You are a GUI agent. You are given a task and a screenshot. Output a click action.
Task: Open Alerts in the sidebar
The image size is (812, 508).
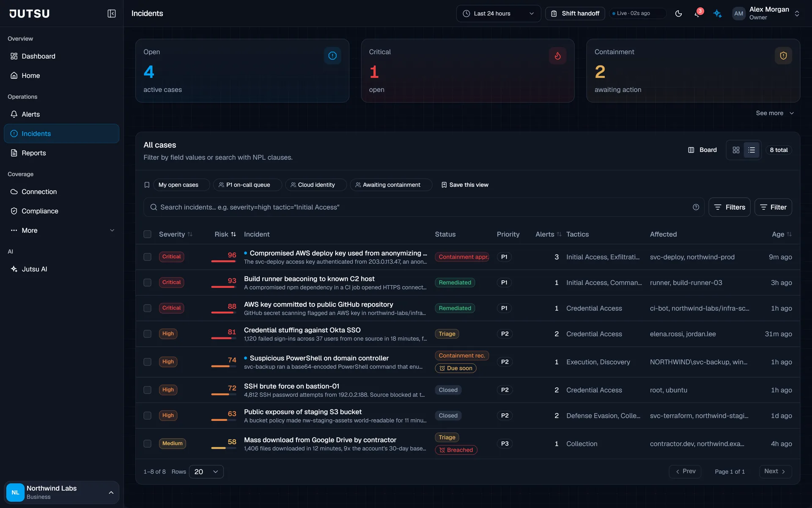tap(62, 114)
